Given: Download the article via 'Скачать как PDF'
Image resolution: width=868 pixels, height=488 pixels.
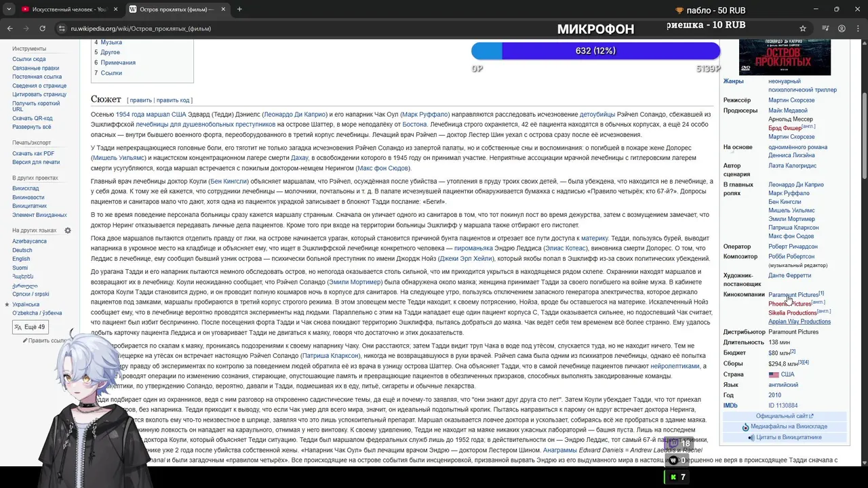Looking at the screenshot, I should coord(33,153).
